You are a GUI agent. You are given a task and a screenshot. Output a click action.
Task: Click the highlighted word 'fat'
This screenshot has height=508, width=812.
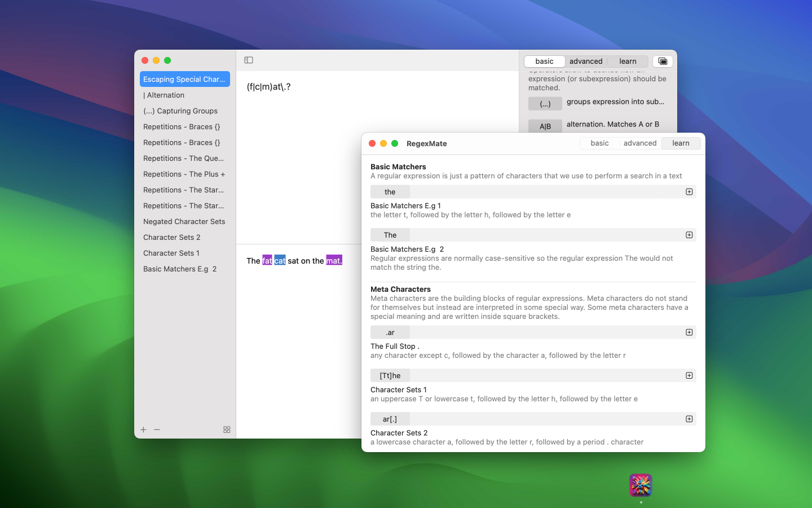click(x=267, y=260)
